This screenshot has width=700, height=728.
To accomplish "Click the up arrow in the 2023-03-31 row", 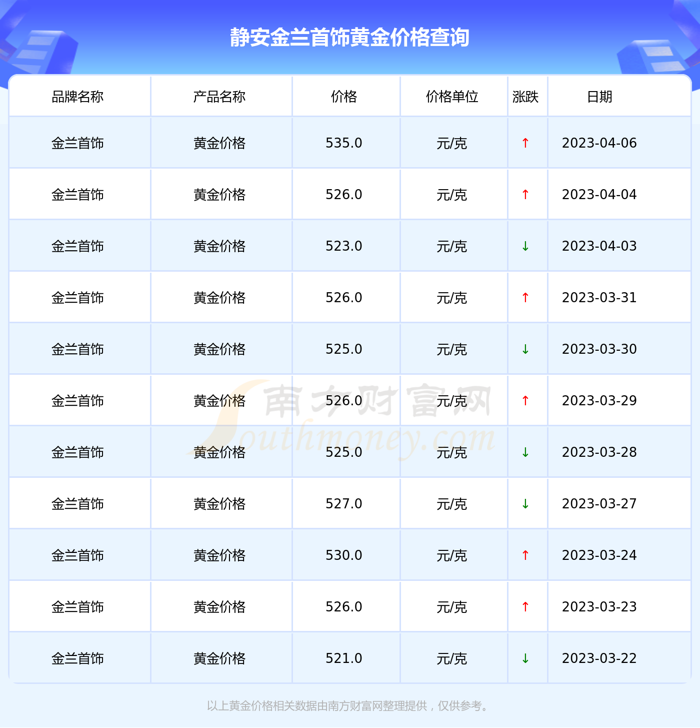I will [525, 298].
